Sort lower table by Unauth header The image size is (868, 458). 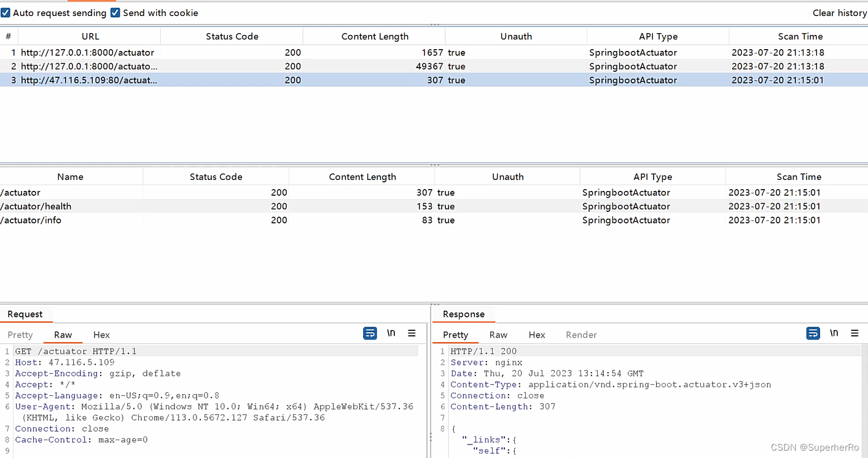tap(508, 177)
